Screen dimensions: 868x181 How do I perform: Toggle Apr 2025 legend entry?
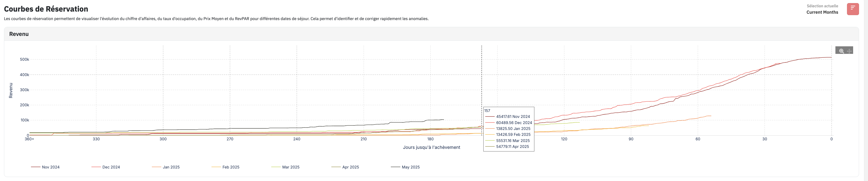(x=350, y=167)
